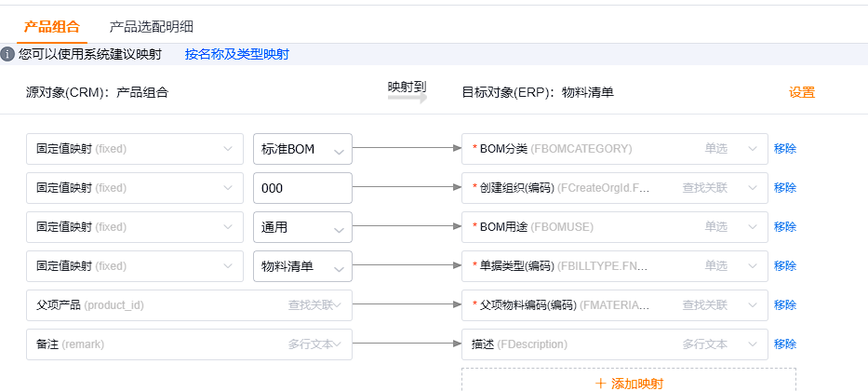This screenshot has width=868, height=391.
Task: Open the 备注 (remark) source field dropdown
Action: coord(189,344)
